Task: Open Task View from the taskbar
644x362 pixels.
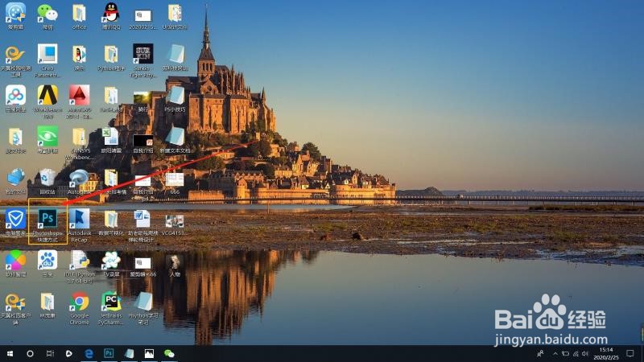Action: [x=50, y=353]
